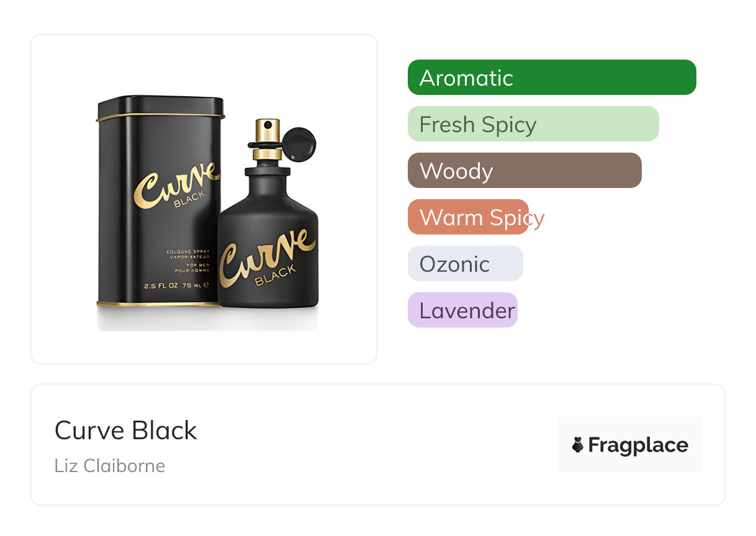756x536 pixels.
Task: Click the gold rim on box lid
Action: tap(160, 117)
